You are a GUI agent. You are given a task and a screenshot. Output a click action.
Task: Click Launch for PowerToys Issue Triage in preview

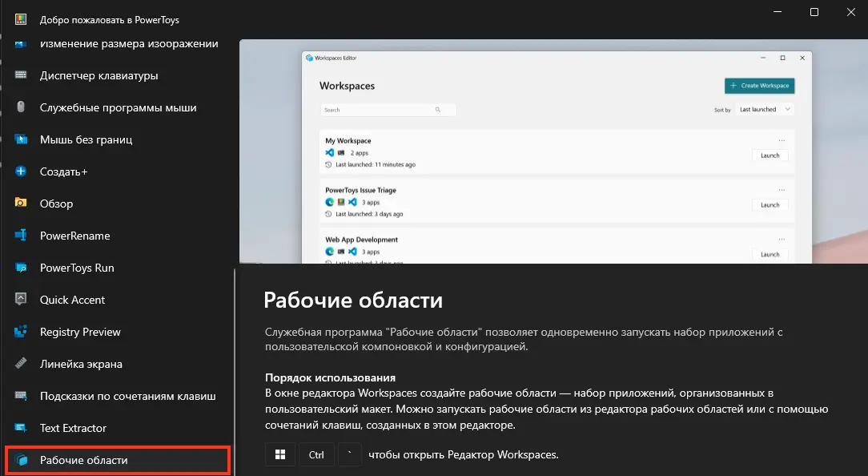coord(770,204)
